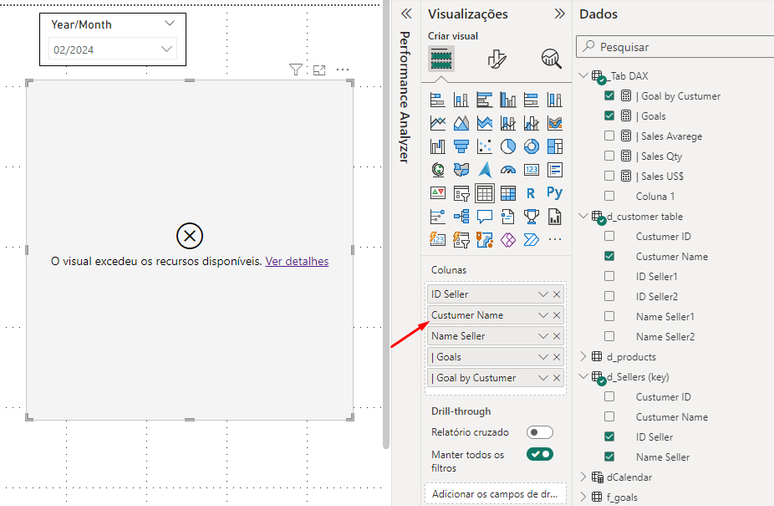
Task: Choose the Line chart visual
Action: (x=437, y=123)
